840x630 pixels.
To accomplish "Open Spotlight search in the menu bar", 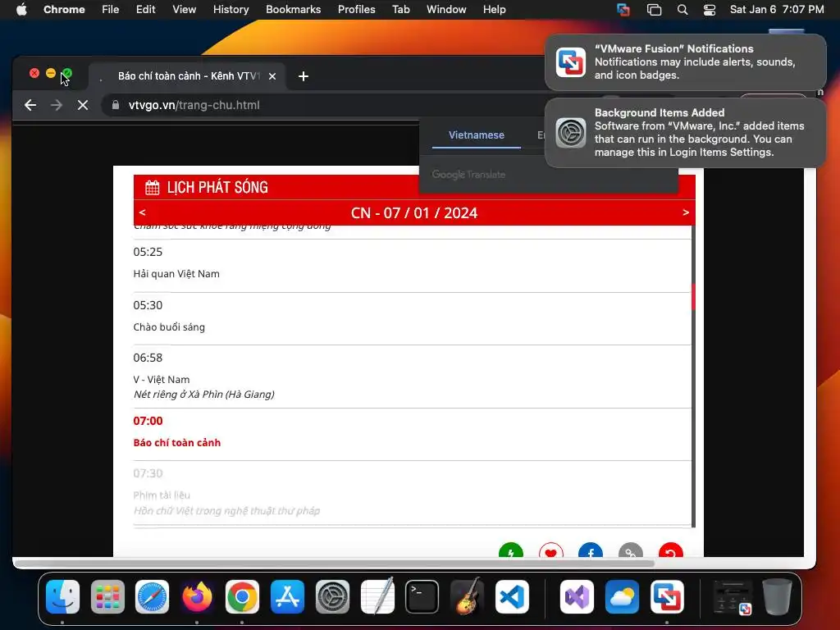I will click(x=682, y=9).
